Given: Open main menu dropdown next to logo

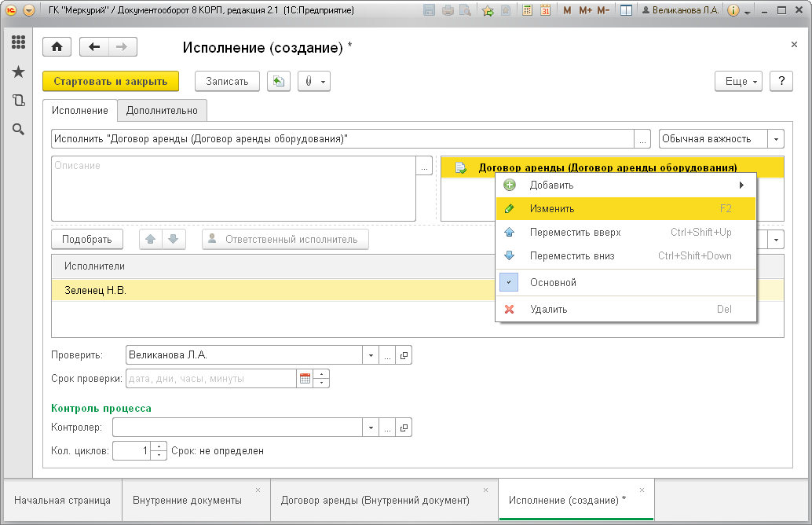Looking at the screenshot, I should pyautogui.click(x=29, y=10).
